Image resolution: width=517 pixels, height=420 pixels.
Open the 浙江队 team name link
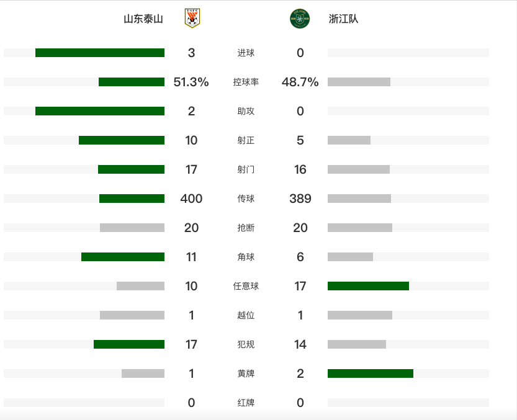(343, 19)
